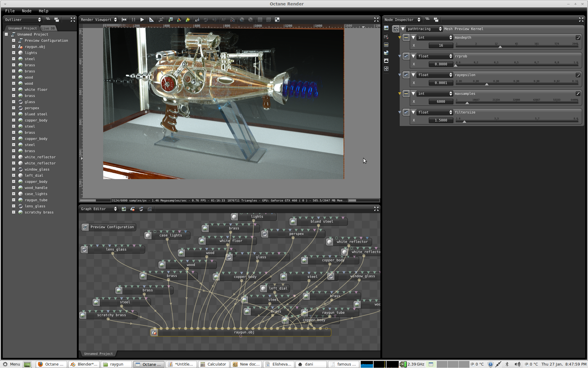The width and height of the screenshot is (588, 368).
Task: Click the ruler measure tool icon
Action: [151, 20]
